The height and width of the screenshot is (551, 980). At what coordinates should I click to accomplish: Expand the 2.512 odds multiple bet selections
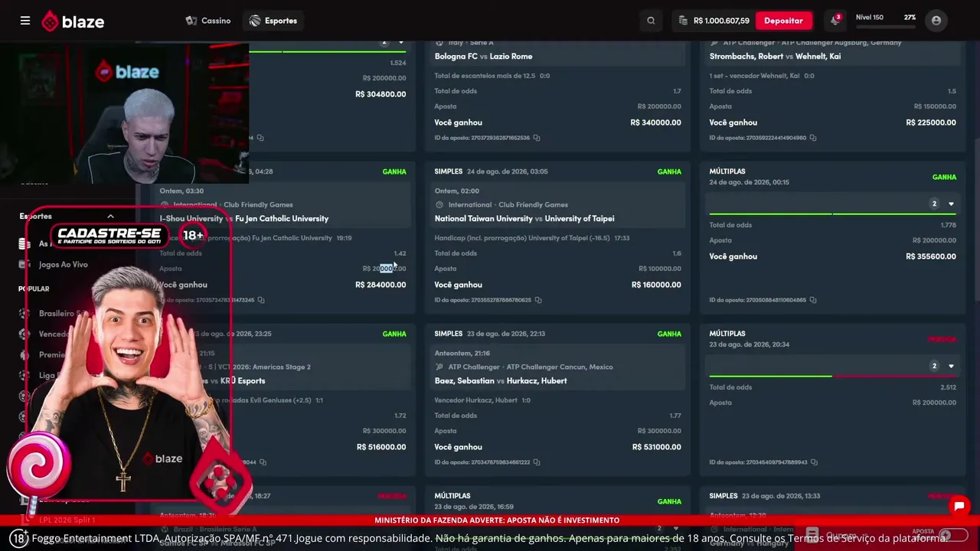pos(951,366)
